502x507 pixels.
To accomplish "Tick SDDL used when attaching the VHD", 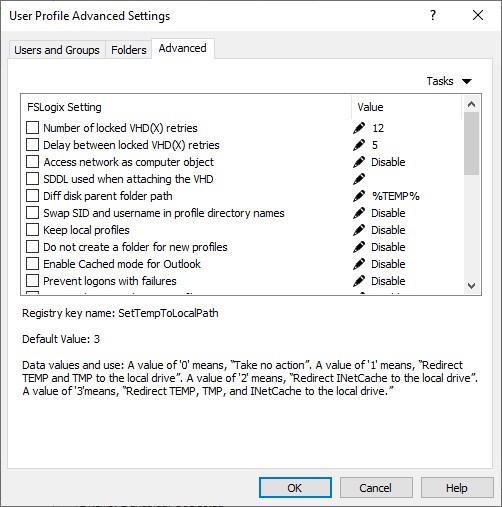I will pos(32,179).
